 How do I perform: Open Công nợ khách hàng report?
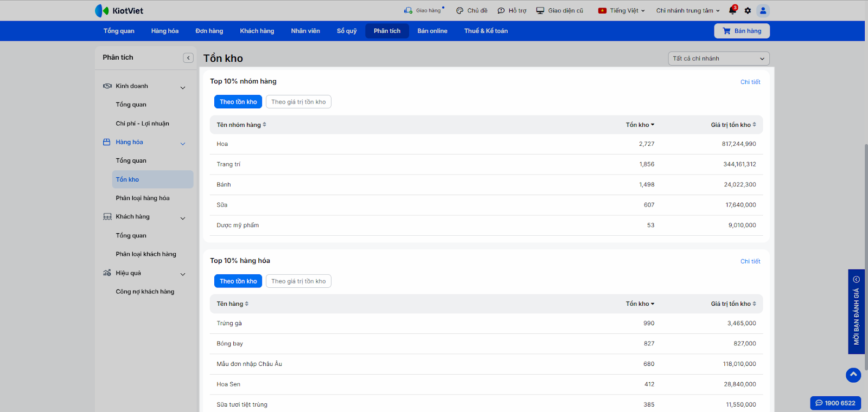pos(145,292)
